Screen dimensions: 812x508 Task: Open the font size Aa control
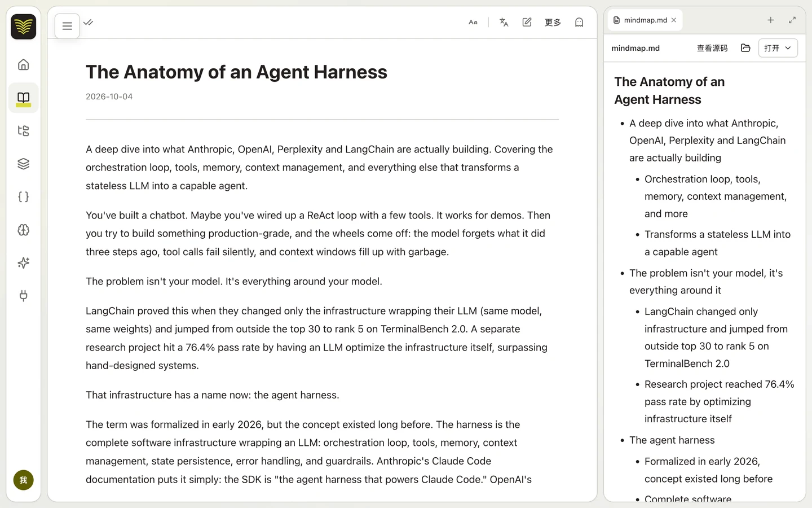[x=473, y=23]
